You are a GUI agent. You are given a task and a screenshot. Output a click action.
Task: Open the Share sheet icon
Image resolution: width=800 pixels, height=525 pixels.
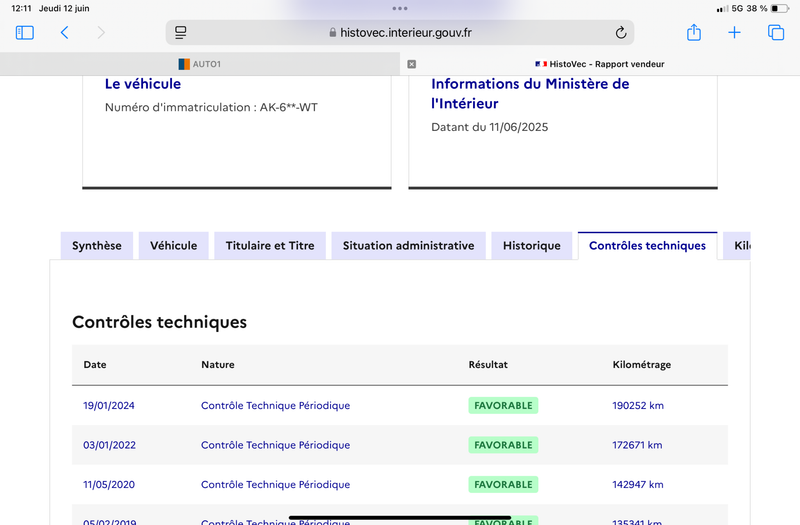click(694, 32)
